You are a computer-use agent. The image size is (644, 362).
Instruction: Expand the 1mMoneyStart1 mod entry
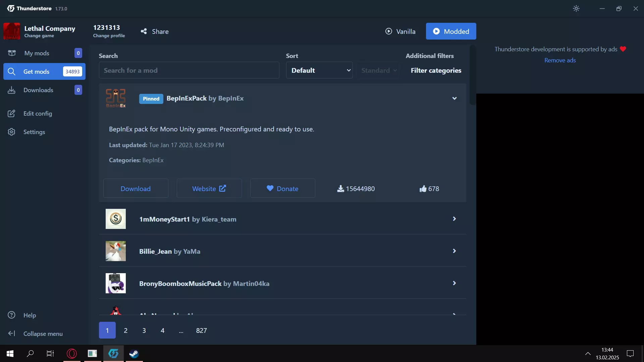tap(454, 219)
